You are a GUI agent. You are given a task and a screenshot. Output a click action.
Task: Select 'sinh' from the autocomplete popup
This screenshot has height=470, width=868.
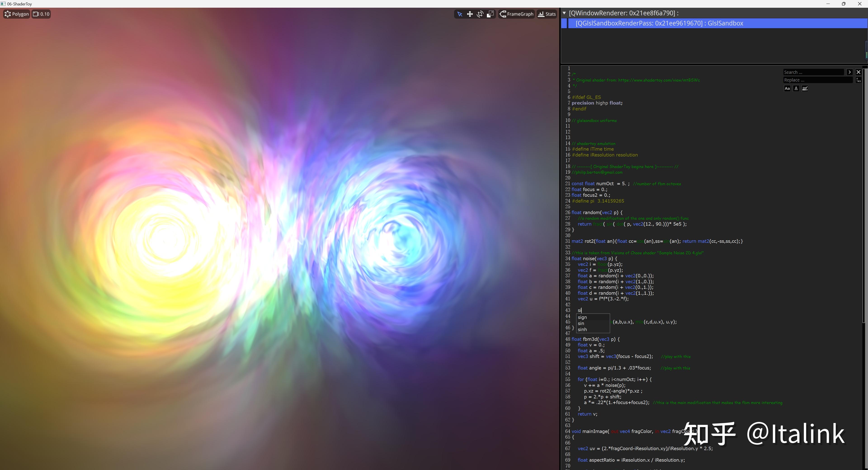[582, 329]
